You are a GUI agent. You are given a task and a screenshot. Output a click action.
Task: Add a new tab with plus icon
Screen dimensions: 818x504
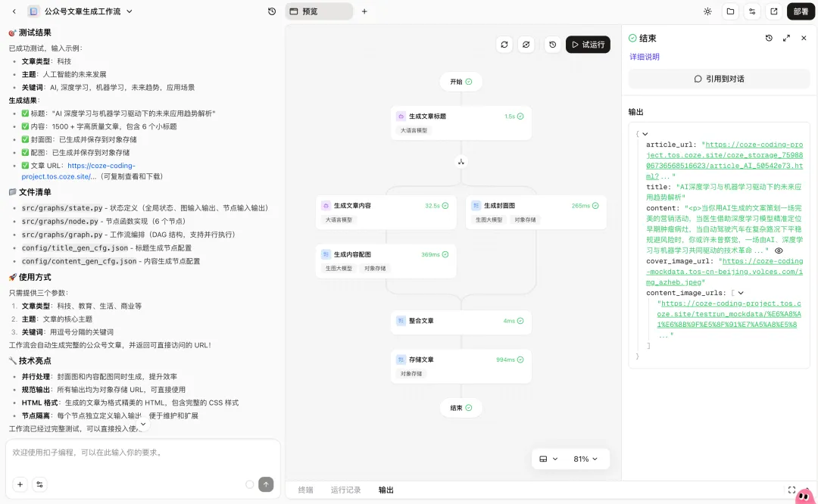pos(364,11)
